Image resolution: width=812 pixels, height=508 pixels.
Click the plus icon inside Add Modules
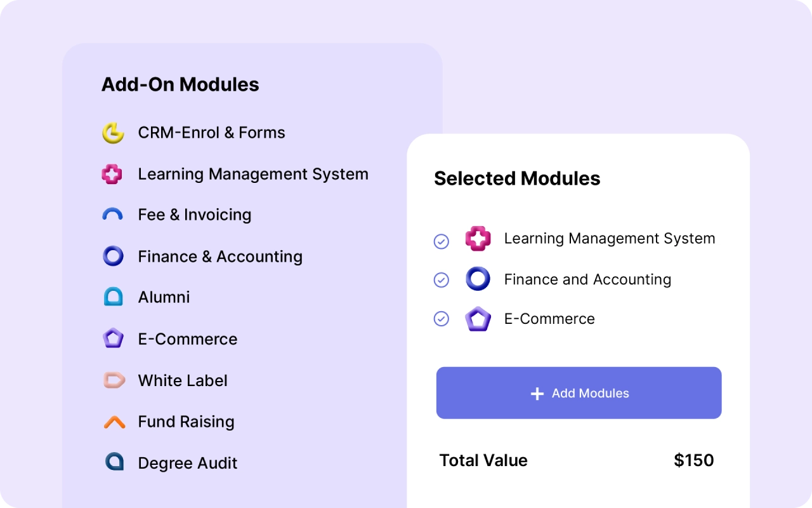click(537, 393)
